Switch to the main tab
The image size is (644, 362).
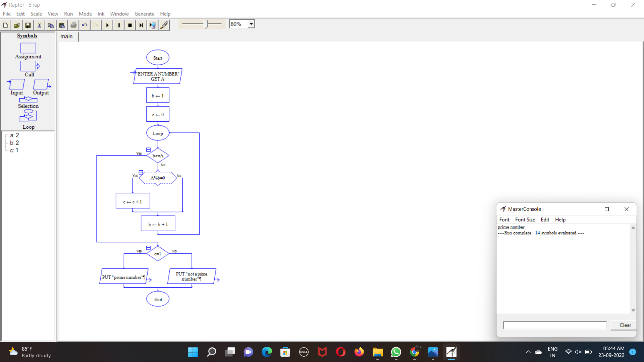[66, 37]
